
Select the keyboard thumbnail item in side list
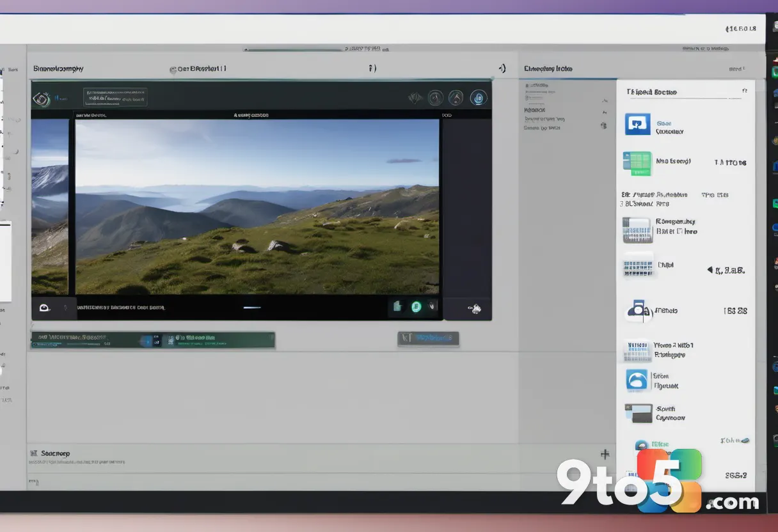[638, 266]
